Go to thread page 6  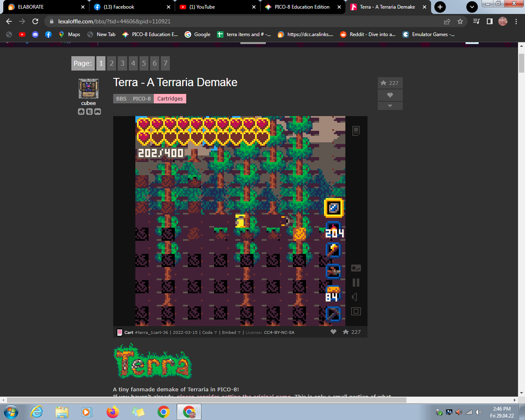click(155, 63)
